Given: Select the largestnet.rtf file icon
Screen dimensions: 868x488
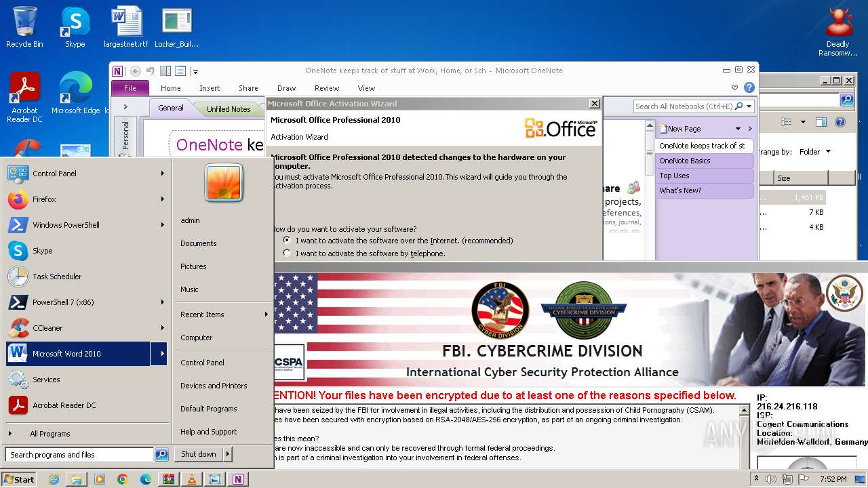Looking at the screenshot, I should (x=125, y=27).
